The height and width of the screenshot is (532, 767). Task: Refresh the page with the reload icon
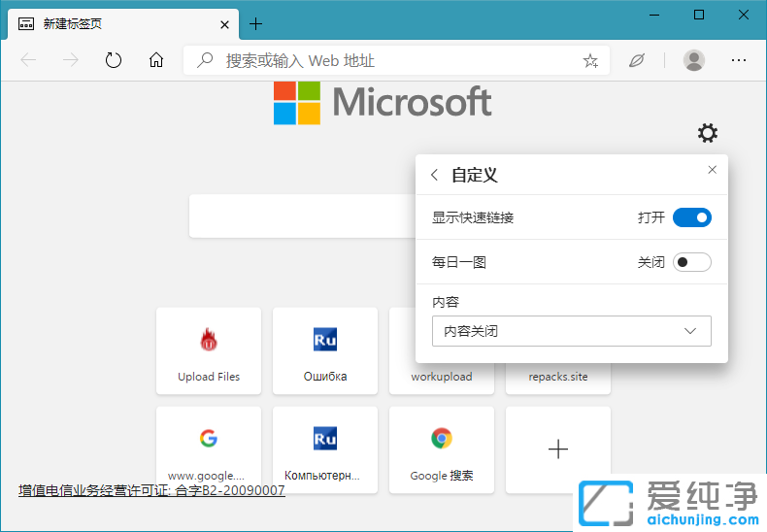pos(114,60)
